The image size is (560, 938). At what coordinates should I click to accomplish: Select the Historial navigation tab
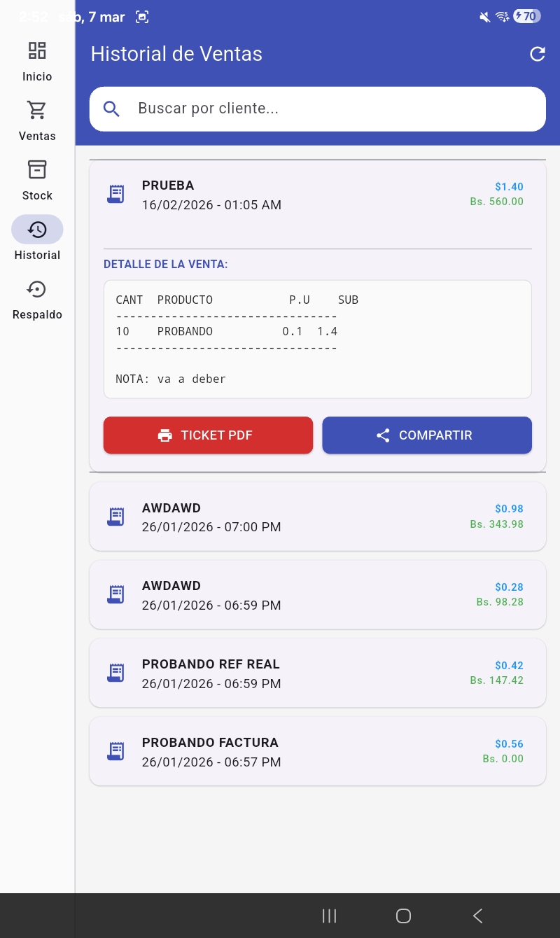(37, 230)
